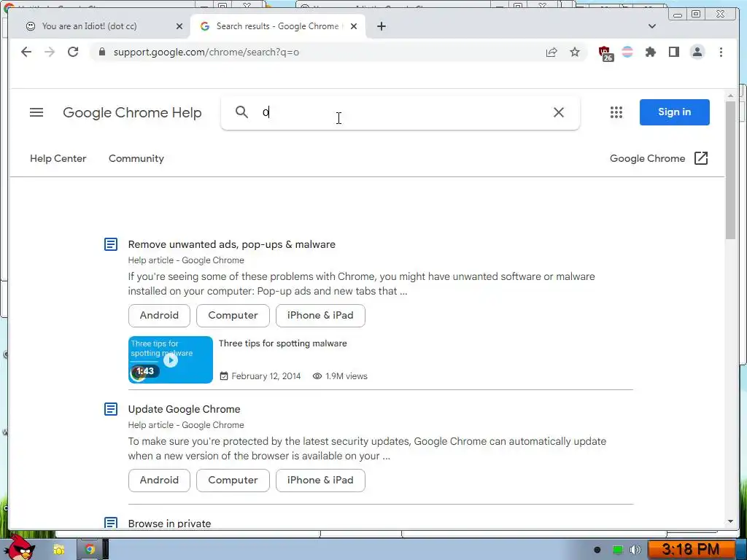
Task: Close the You are an Idiot tab
Action: pos(179,26)
